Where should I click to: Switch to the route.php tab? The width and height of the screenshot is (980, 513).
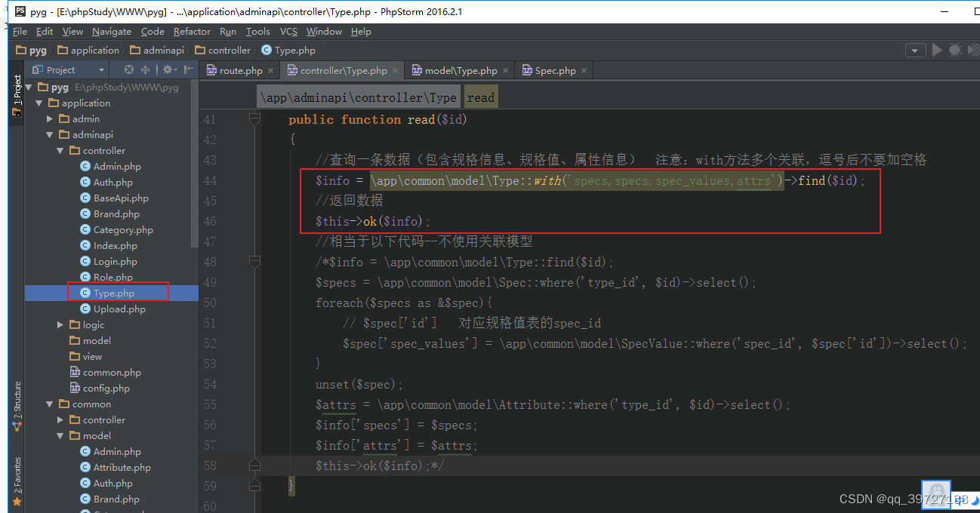click(241, 70)
